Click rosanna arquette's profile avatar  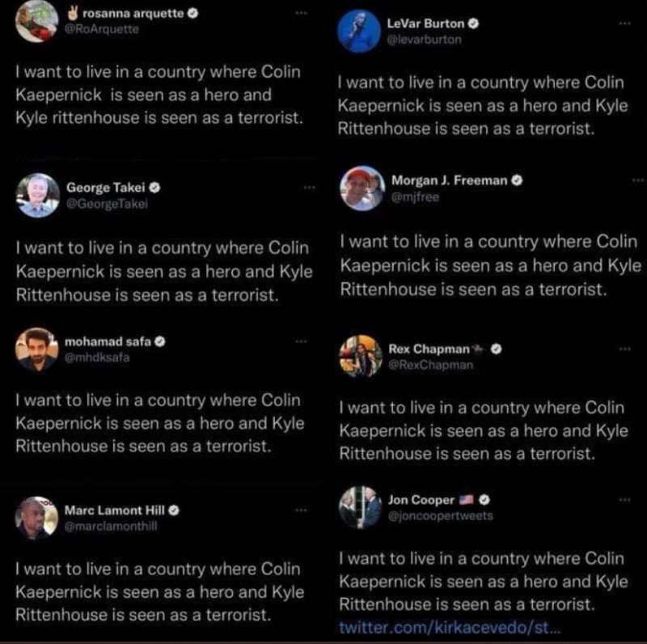coord(36,20)
